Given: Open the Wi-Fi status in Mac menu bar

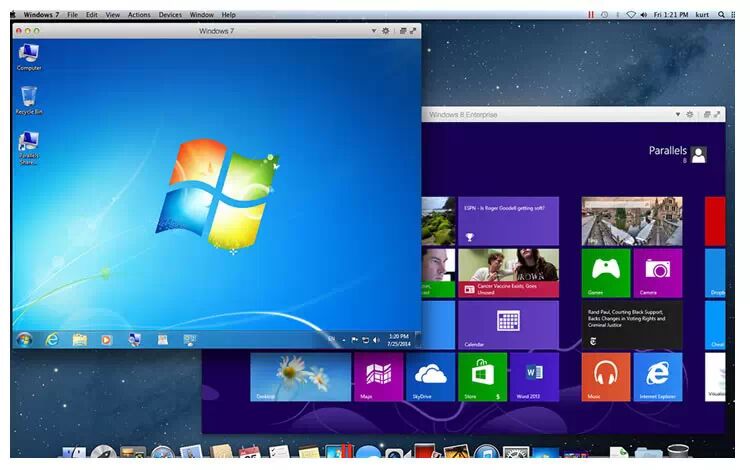Looking at the screenshot, I should coord(631,15).
